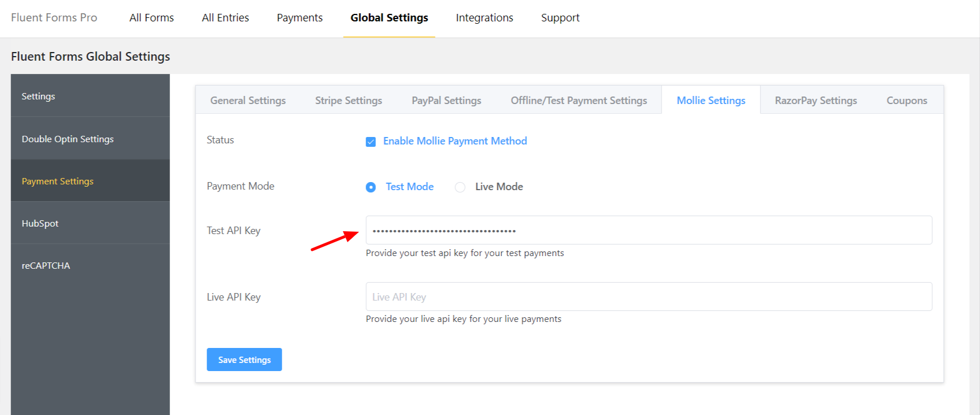Focus the Test API Key field
This screenshot has width=980, height=415.
[x=649, y=230]
